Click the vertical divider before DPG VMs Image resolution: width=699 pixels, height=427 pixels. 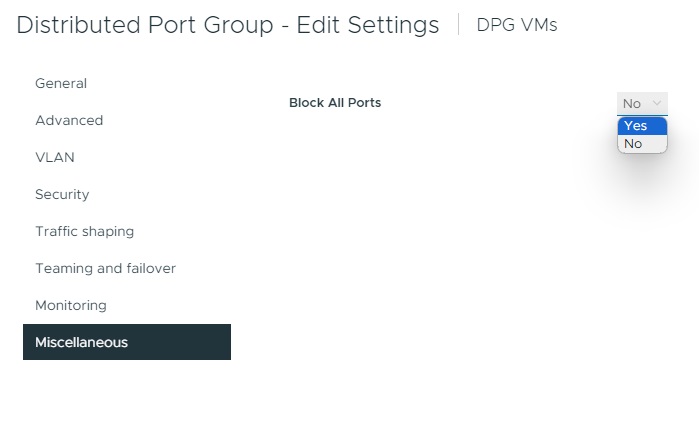coord(458,25)
